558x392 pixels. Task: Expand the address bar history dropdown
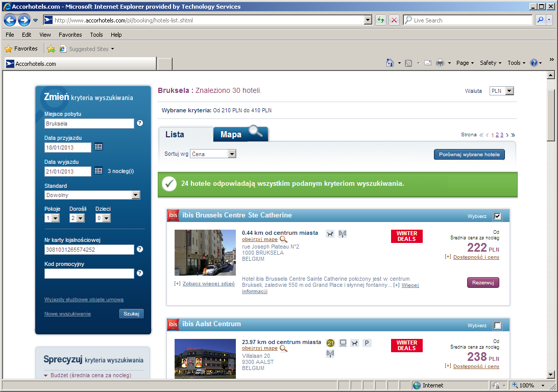pyautogui.click(x=368, y=20)
